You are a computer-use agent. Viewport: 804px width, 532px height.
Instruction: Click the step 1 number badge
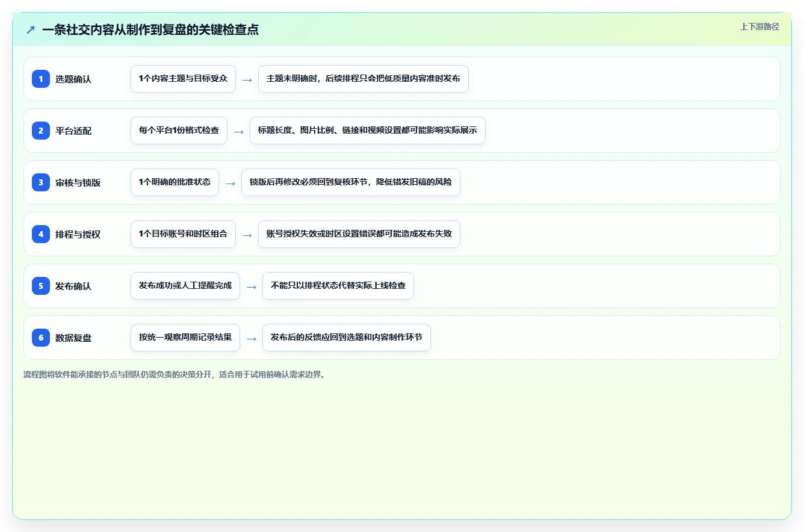(41, 79)
